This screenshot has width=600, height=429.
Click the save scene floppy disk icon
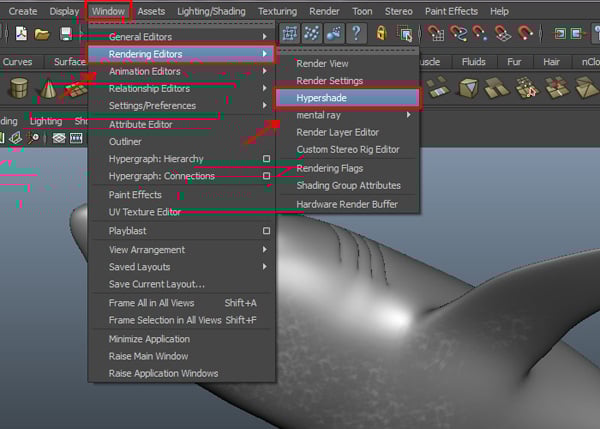pyautogui.click(x=65, y=34)
